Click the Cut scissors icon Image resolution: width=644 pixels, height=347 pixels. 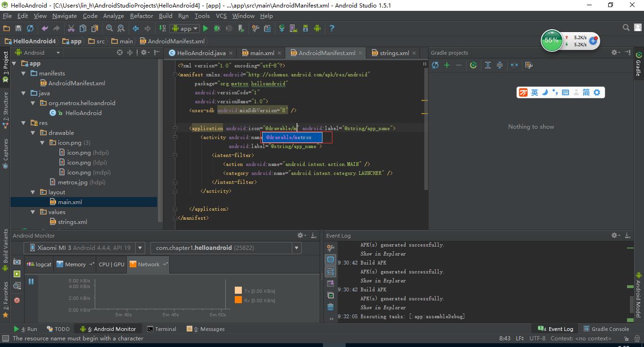point(71,28)
